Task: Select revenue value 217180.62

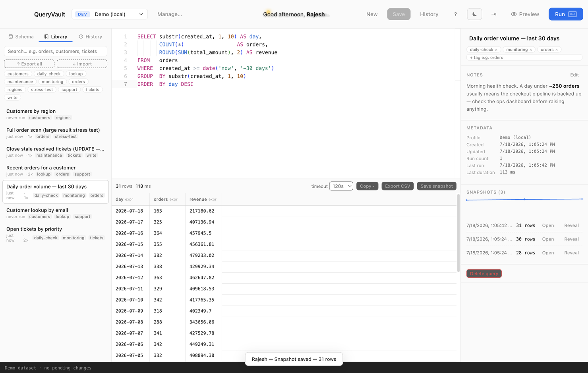Action: point(203,211)
